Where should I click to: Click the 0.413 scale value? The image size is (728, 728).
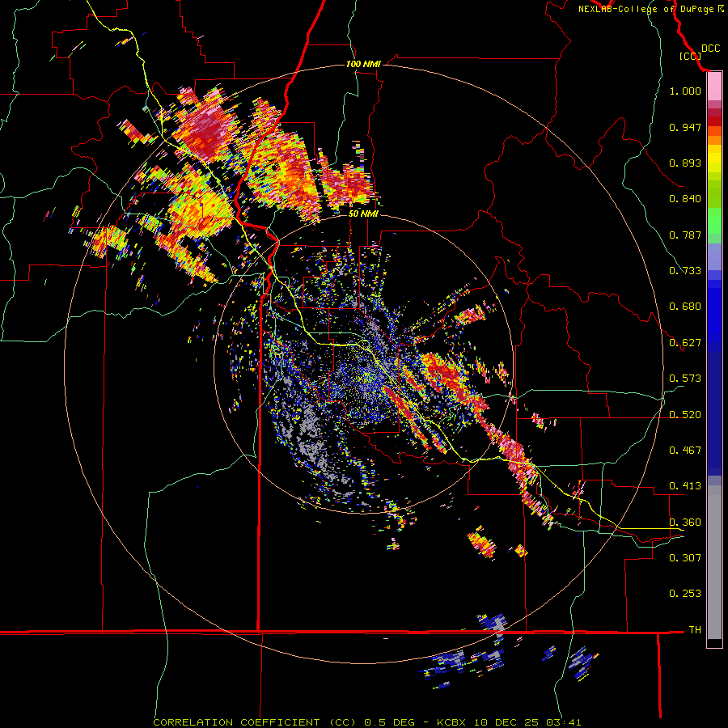[685, 486]
